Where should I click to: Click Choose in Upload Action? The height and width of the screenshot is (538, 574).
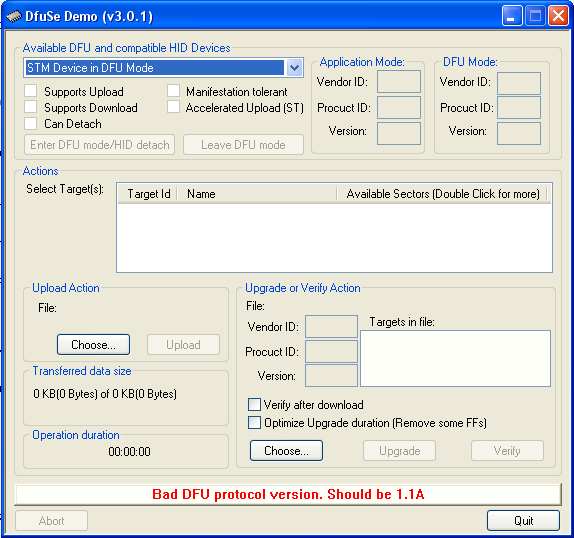click(93, 344)
